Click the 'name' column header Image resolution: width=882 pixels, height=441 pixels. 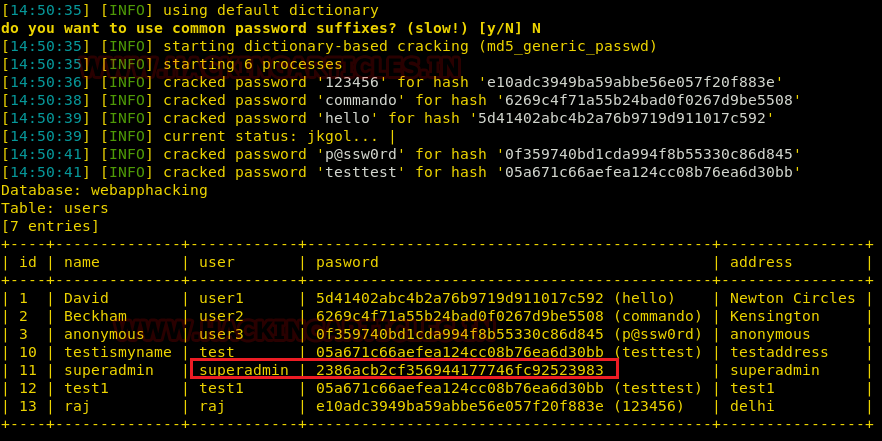tap(82, 262)
